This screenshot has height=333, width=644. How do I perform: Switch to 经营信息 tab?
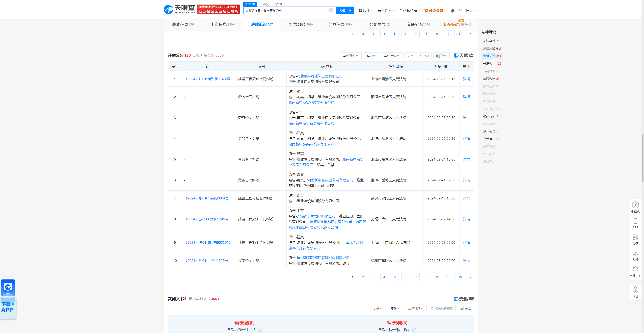click(x=340, y=24)
